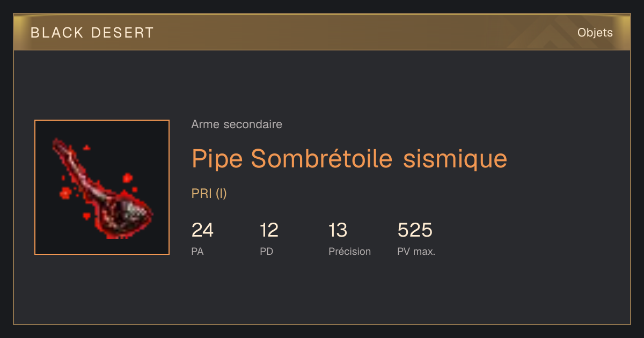Click the BLACK DESERT title

tap(92, 33)
